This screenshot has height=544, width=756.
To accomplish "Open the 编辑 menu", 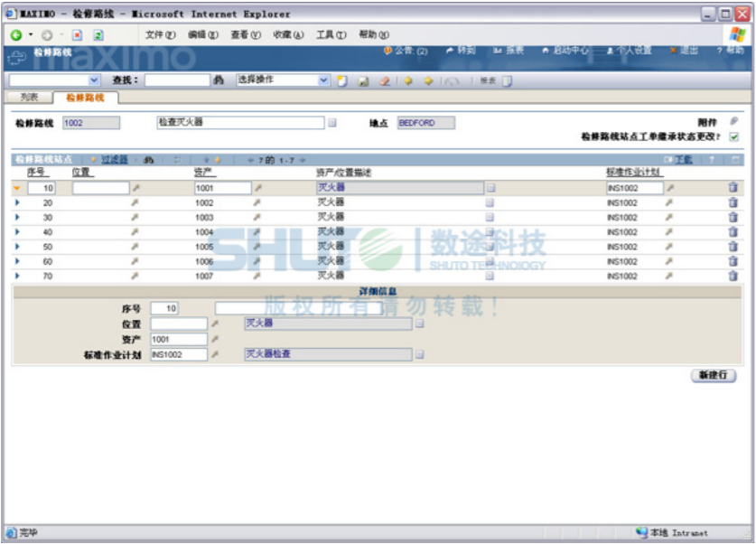I will (x=203, y=34).
